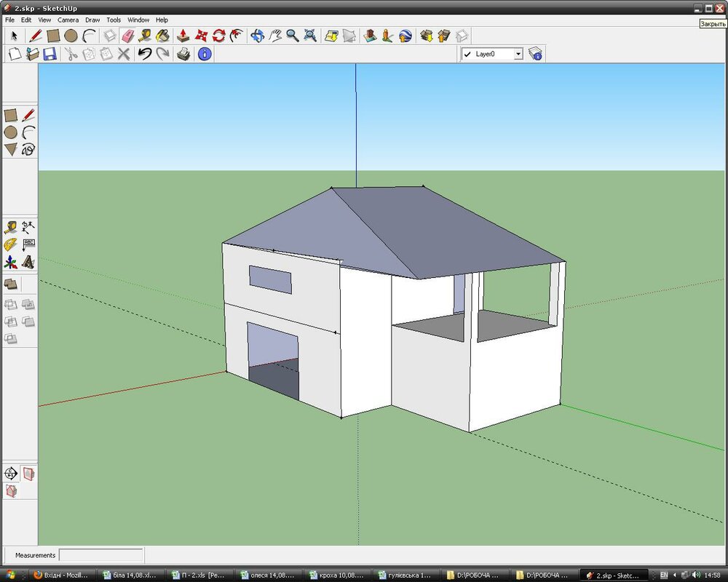Open the Draw menu
The width and height of the screenshot is (728, 582).
[92, 20]
